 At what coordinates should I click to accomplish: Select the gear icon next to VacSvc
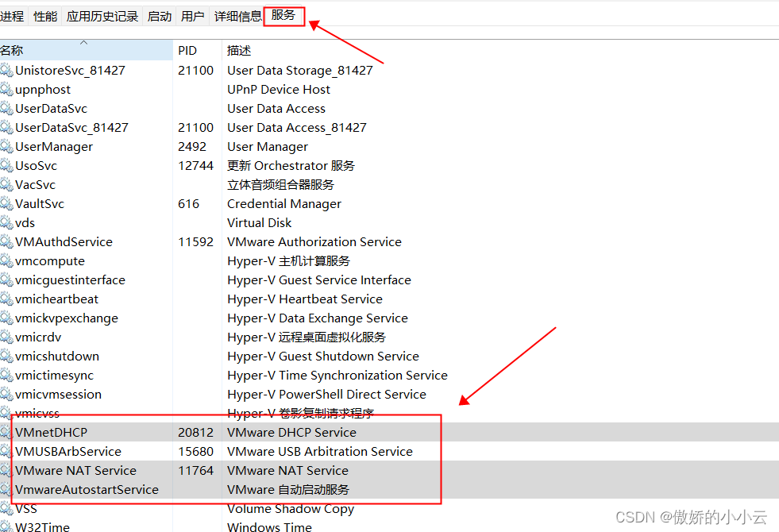[6, 184]
